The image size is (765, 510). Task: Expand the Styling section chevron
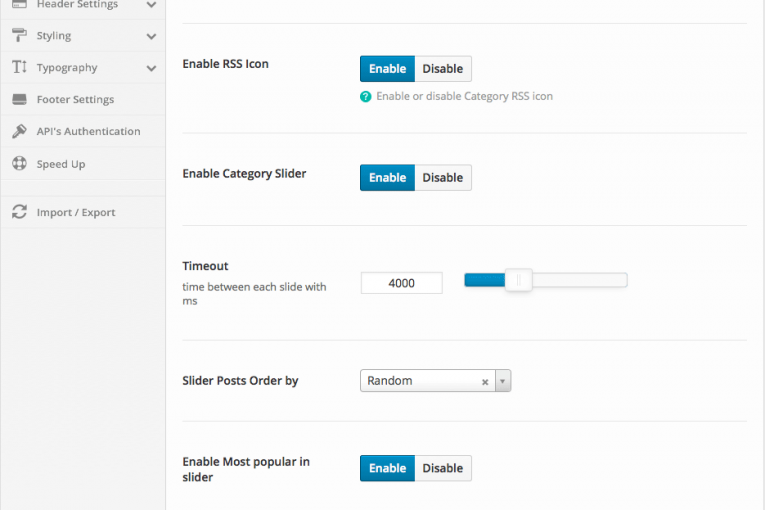(x=151, y=36)
